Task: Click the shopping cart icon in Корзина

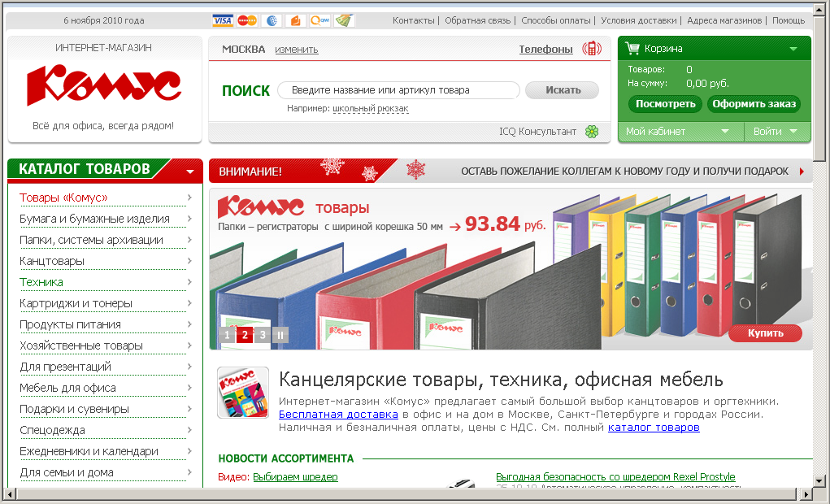Action: [632, 48]
